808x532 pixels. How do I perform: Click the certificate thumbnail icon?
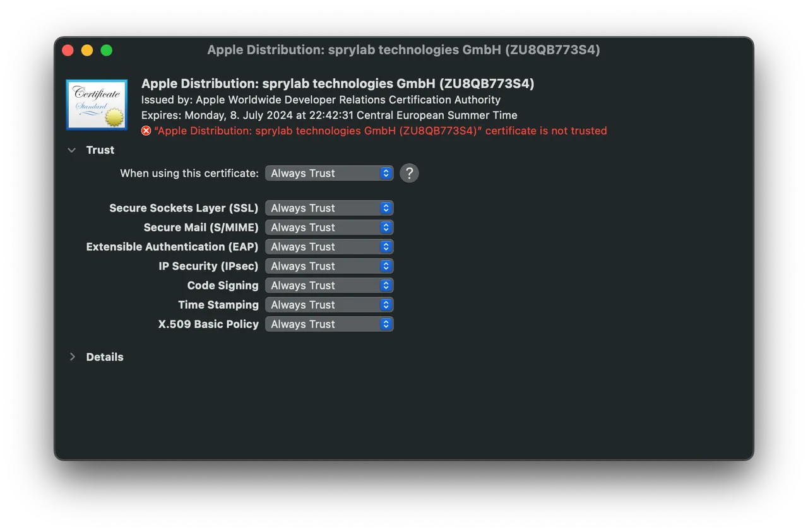pos(96,104)
